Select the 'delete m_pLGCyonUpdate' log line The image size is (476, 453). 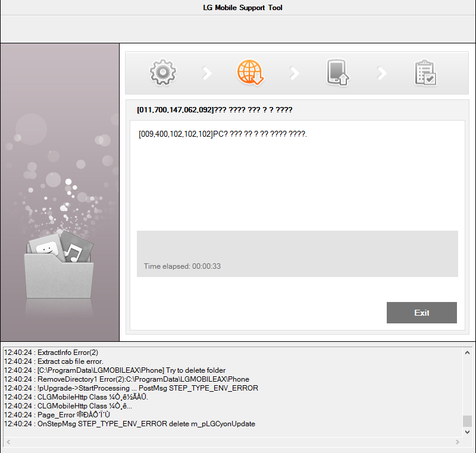click(130, 424)
